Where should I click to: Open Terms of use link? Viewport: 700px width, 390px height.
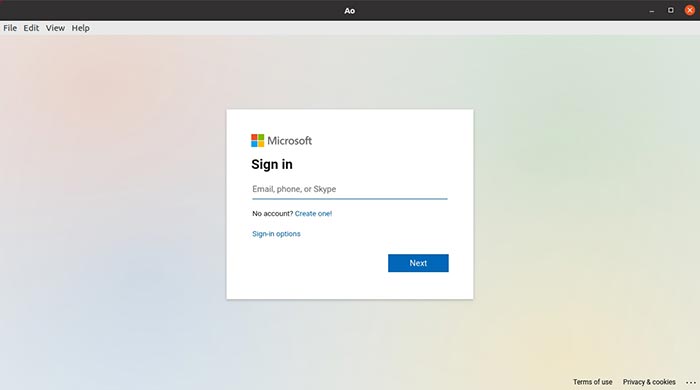[592, 382]
